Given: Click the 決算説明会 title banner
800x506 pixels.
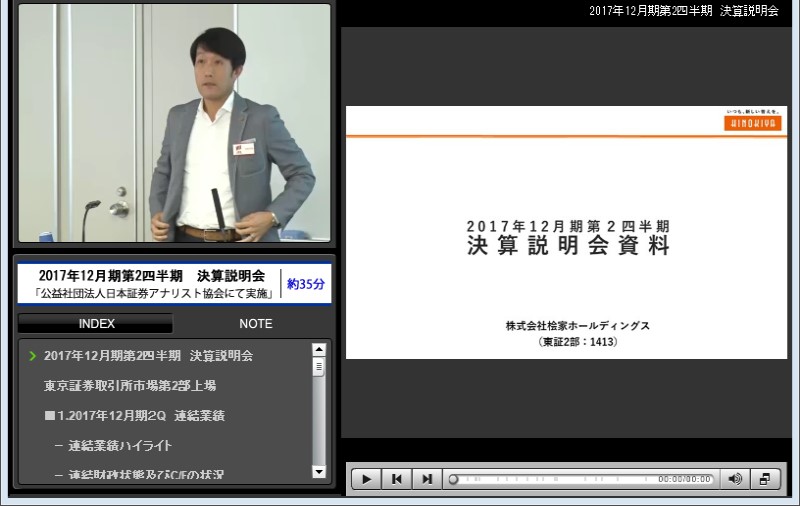Looking at the screenshot, I should 150,285.
